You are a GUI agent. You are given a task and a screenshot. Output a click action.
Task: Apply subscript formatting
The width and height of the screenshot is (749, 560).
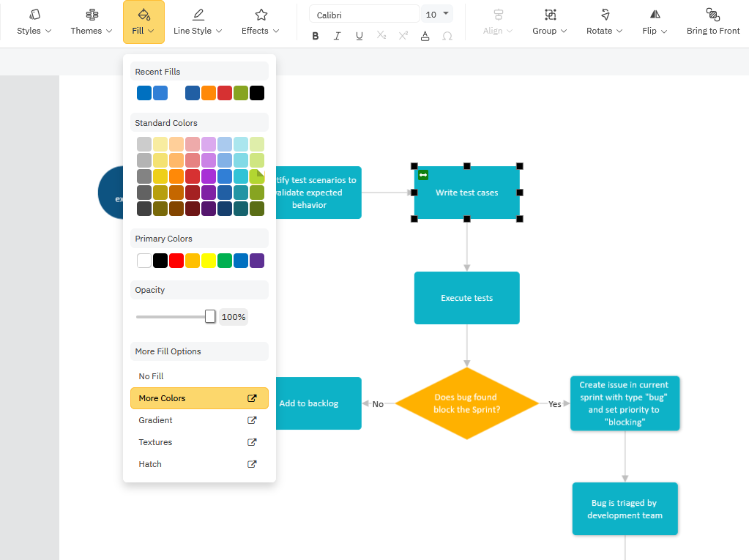click(381, 35)
